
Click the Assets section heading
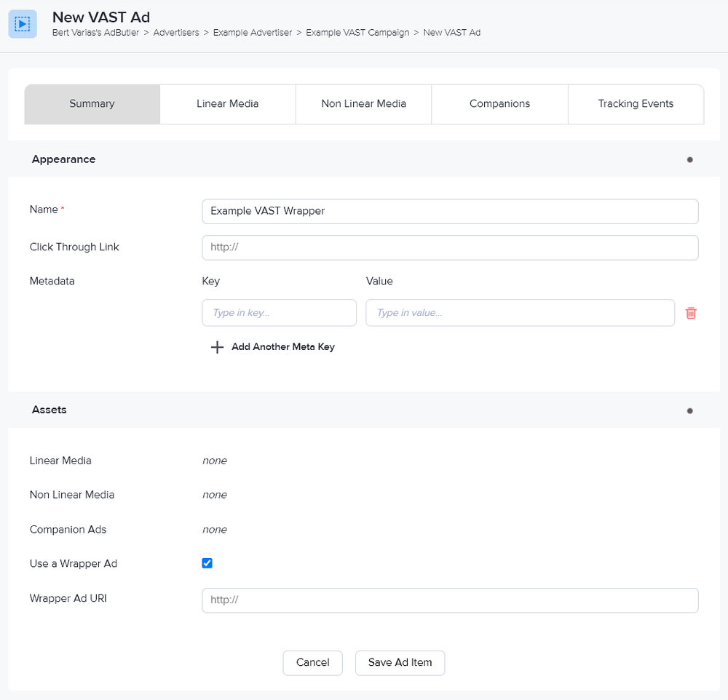[50, 410]
